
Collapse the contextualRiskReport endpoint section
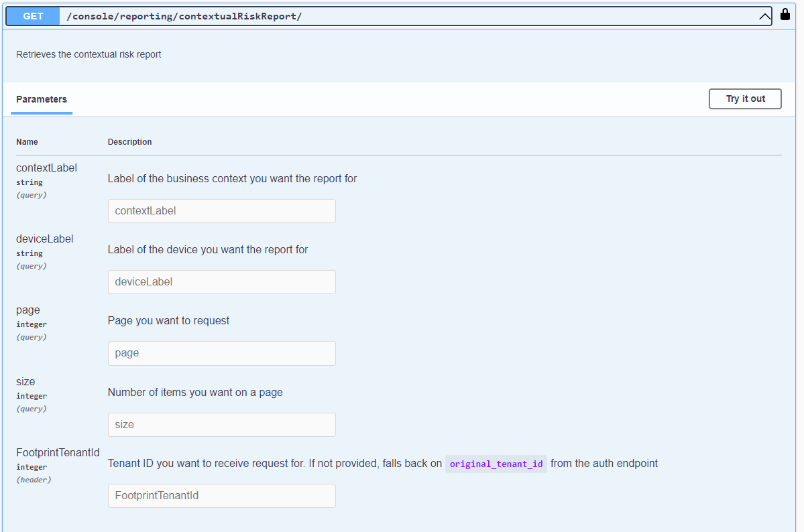[764, 17]
